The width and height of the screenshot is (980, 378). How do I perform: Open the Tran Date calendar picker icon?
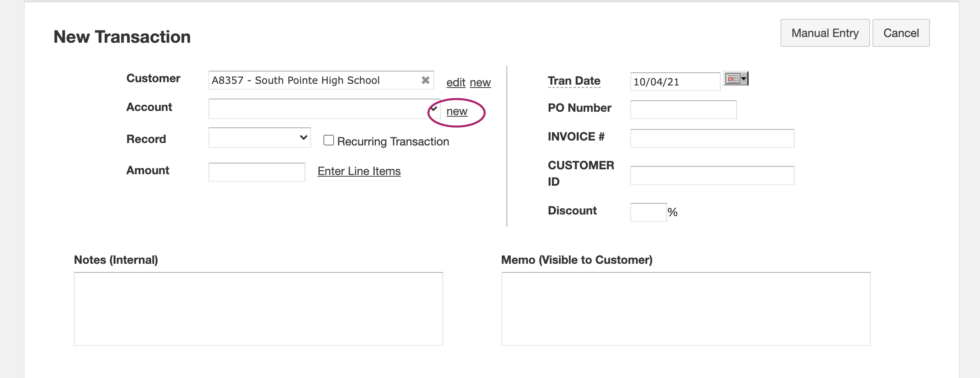coord(736,78)
